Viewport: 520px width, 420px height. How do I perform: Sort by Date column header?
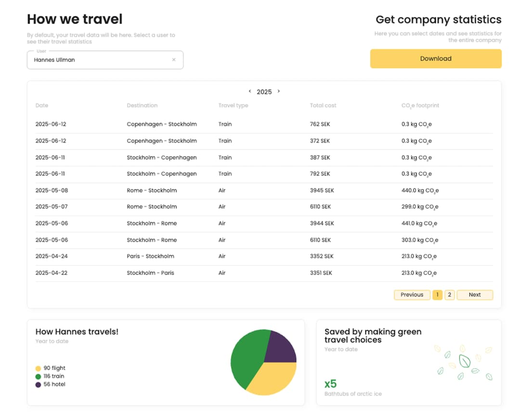click(x=42, y=105)
